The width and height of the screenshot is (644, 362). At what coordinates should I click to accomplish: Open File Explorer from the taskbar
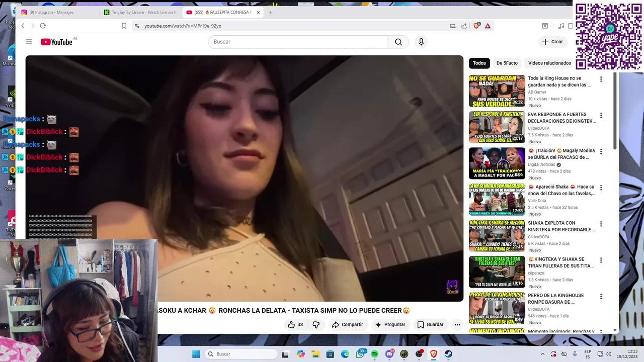(315, 354)
